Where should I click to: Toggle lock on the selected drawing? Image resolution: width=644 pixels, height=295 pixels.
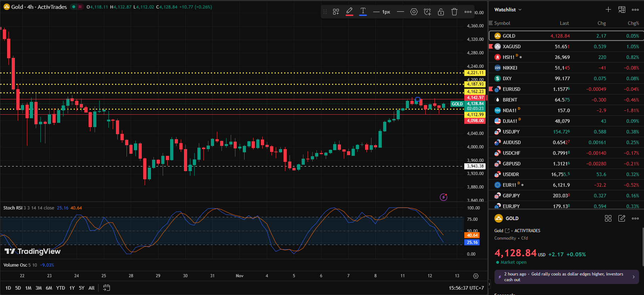point(441,12)
